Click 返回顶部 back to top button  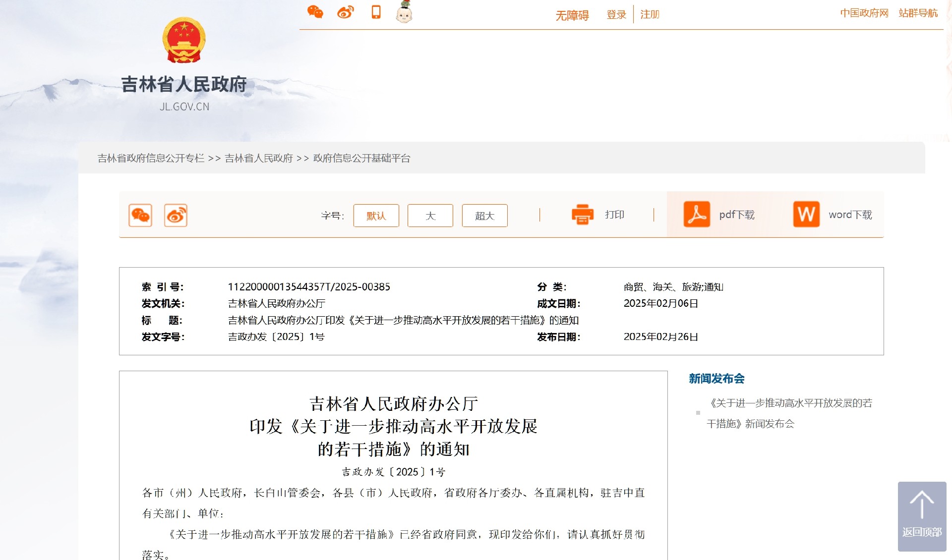coord(922,516)
